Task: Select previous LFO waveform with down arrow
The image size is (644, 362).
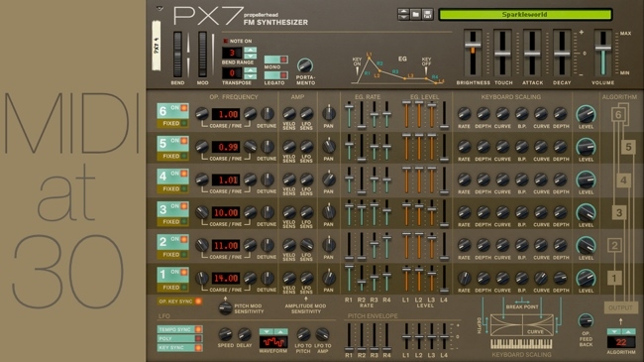Action: (x=267, y=331)
